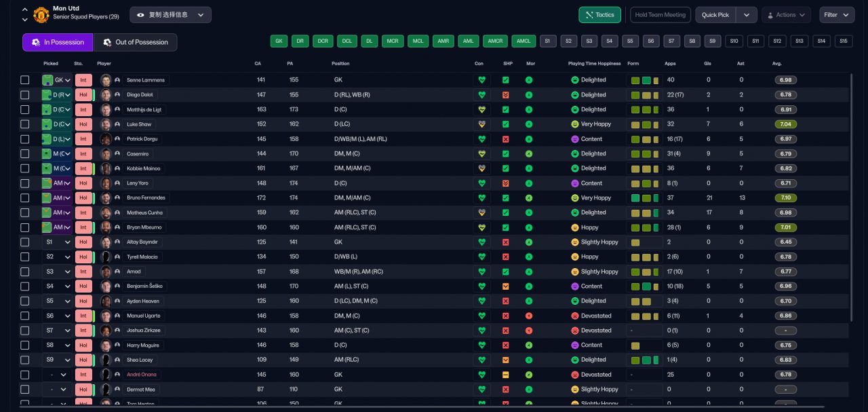The image size is (868, 412).
Task: Click Patrick Dorgu's red X sharpness icon
Action: tap(505, 139)
